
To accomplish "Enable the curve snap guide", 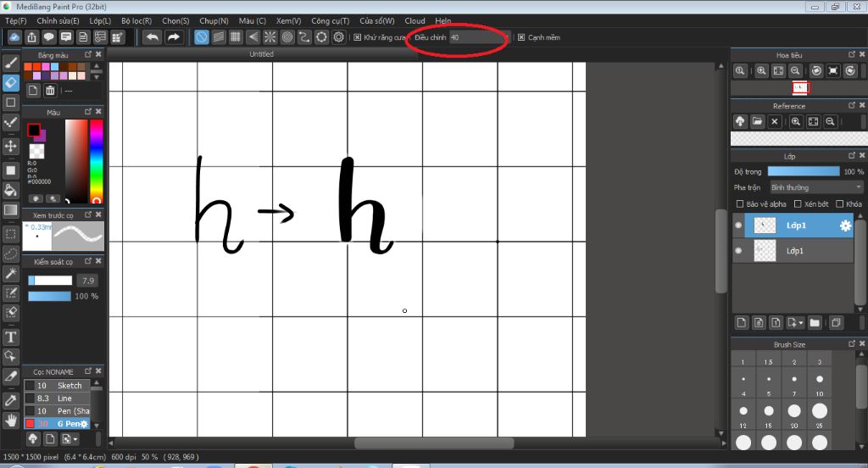I will tap(304, 37).
